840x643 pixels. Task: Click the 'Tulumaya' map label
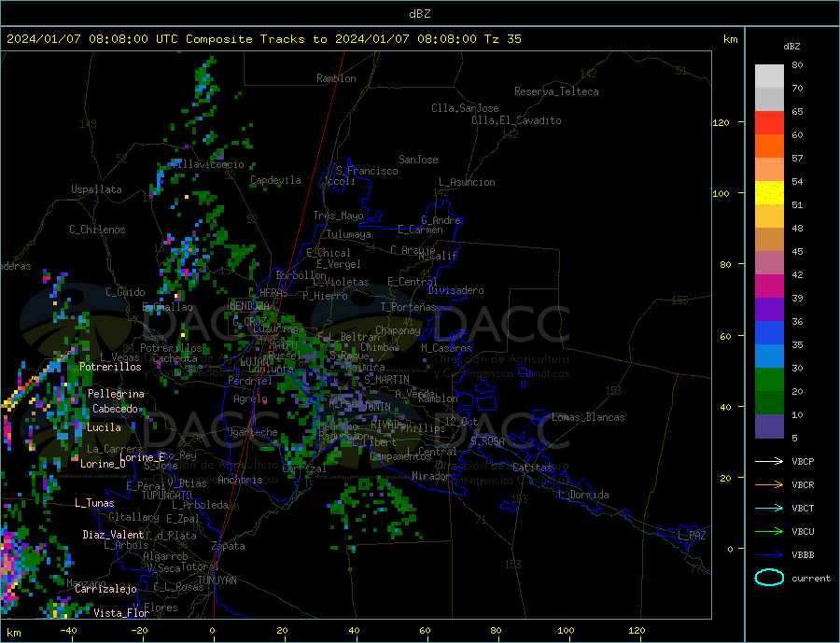(348, 234)
